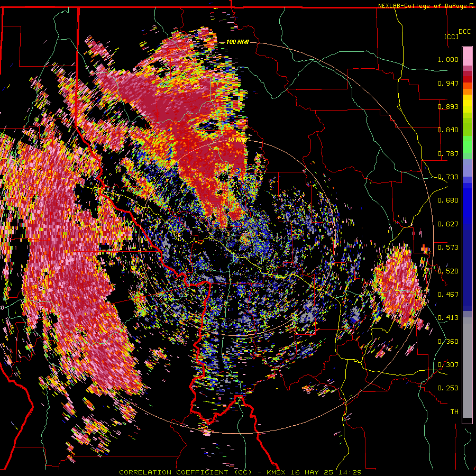Click the DCC label above the color scale
Viewport: 476px width, 476px height.
click(x=464, y=32)
